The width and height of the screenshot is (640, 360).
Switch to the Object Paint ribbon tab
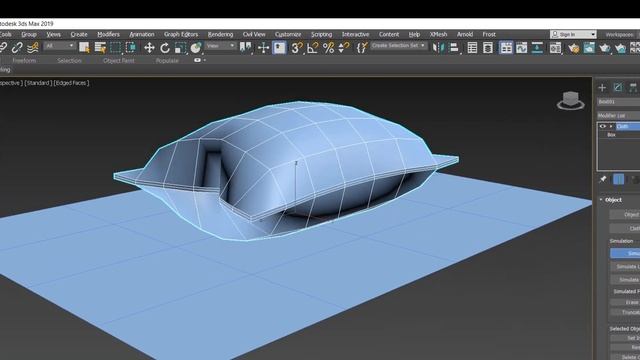(119, 60)
